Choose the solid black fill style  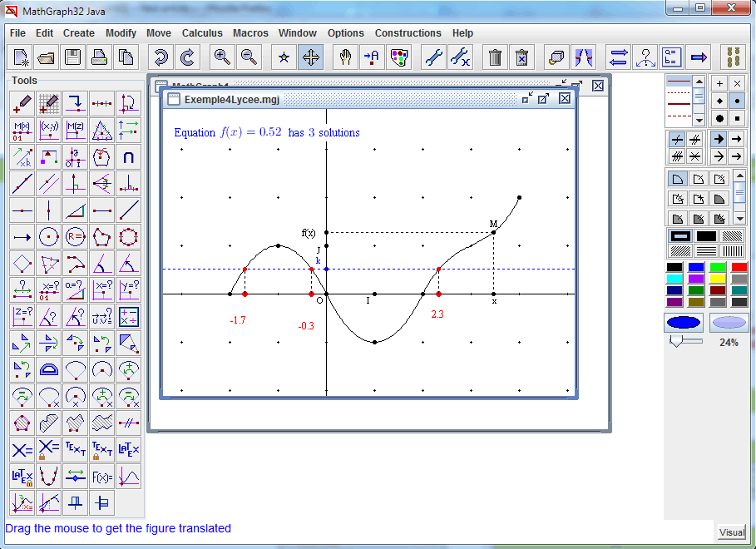pyautogui.click(x=706, y=236)
